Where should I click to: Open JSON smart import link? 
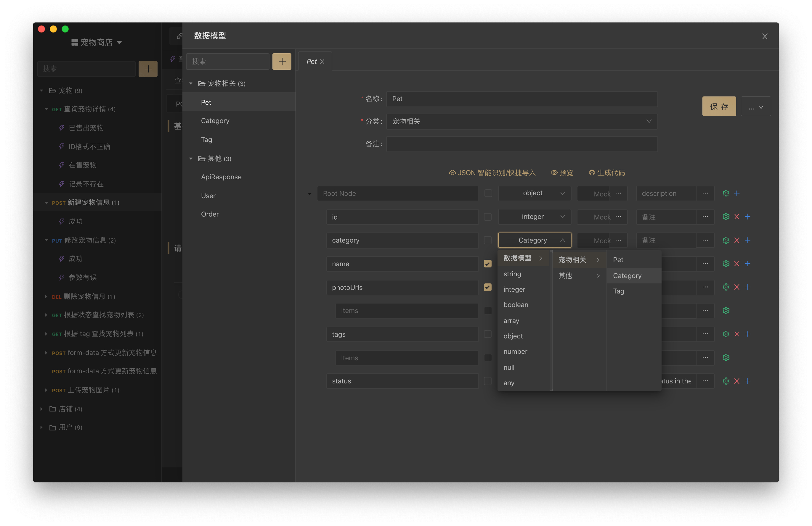(x=492, y=173)
